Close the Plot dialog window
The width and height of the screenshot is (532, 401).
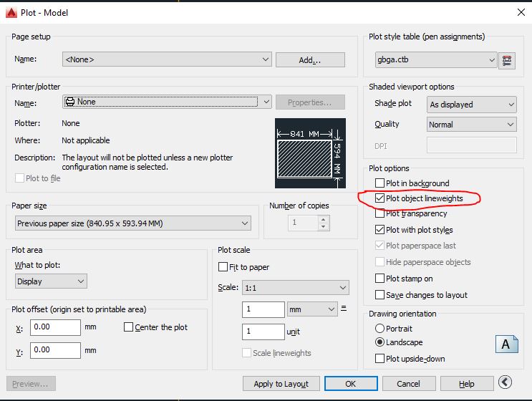[x=520, y=12]
